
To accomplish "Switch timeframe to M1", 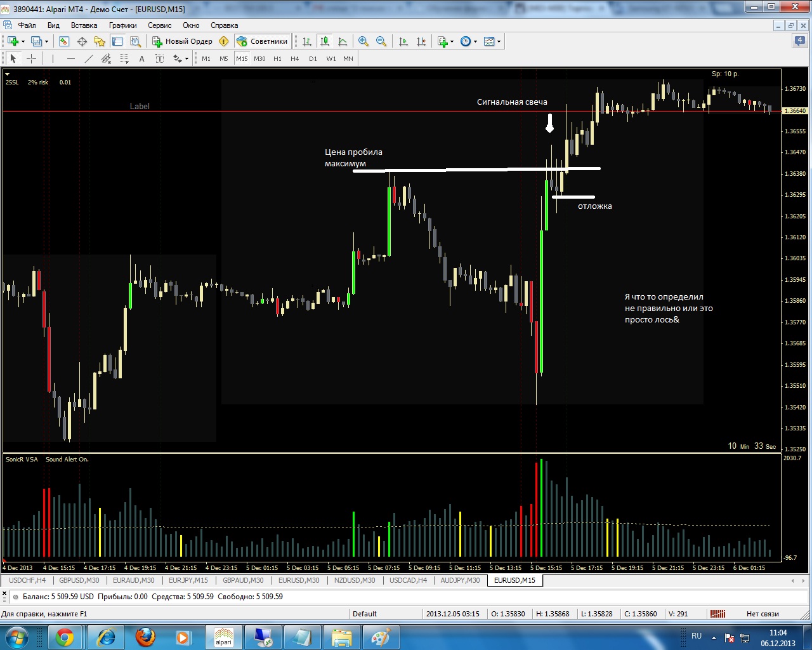I will pyautogui.click(x=206, y=58).
